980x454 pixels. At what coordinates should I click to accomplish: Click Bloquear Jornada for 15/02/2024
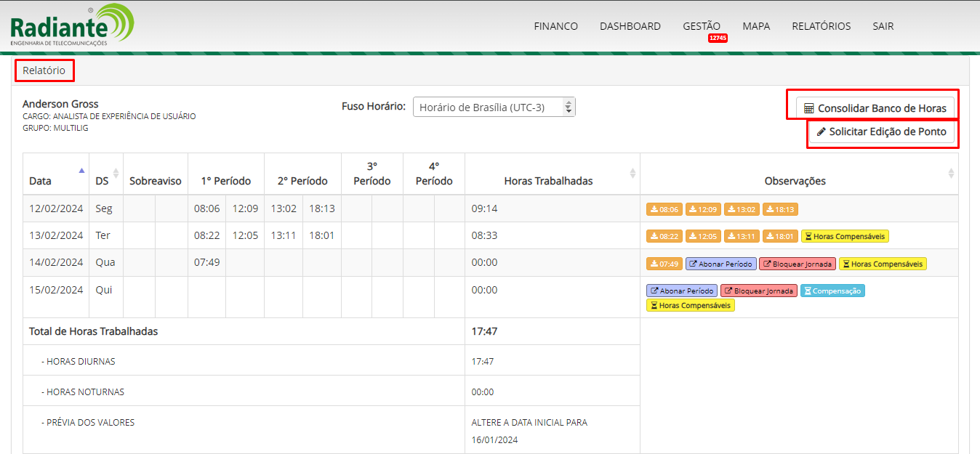758,291
